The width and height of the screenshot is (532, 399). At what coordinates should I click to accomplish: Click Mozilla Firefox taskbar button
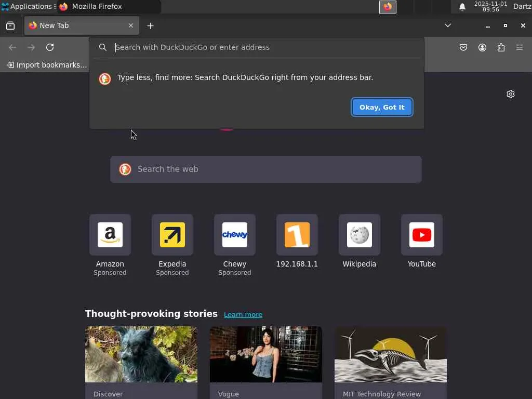click(x=109, y=6)
